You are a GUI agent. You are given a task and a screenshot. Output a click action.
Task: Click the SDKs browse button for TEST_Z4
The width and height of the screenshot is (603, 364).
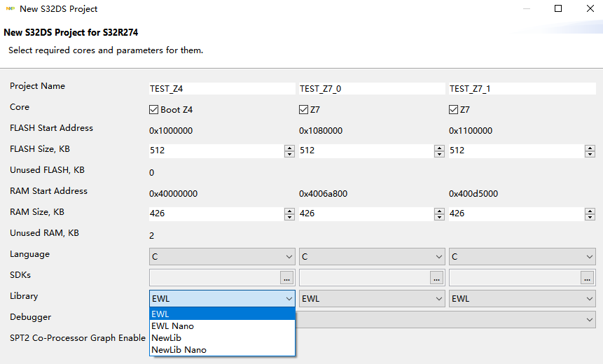click(286, 277)
